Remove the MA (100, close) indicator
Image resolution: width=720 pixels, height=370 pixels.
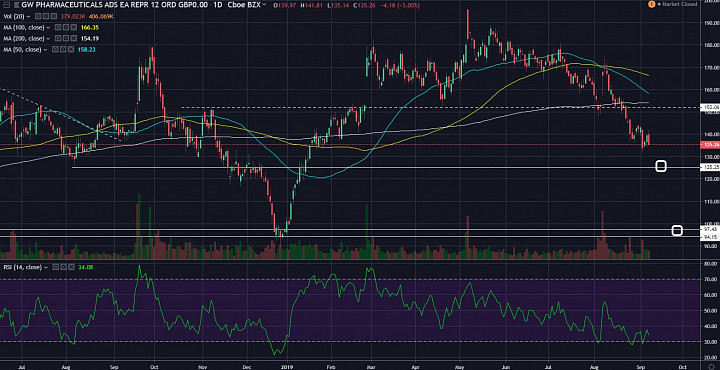pyautogui.click(x=73, y=27)
